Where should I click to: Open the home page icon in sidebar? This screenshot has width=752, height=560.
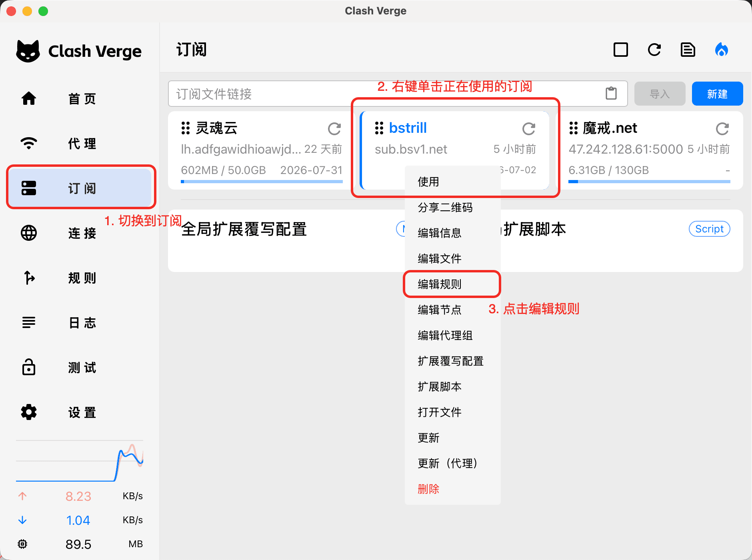click(29, 98)
